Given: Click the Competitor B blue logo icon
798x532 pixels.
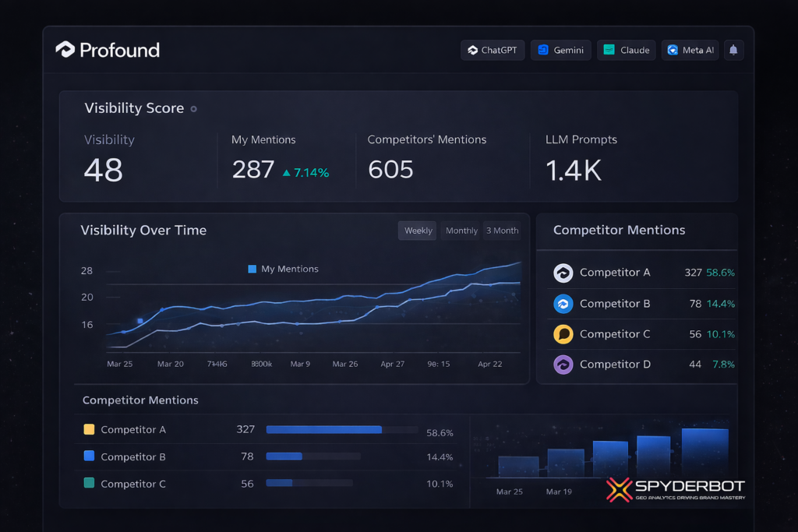Looking at the screenshot, I should pos(563,304).
